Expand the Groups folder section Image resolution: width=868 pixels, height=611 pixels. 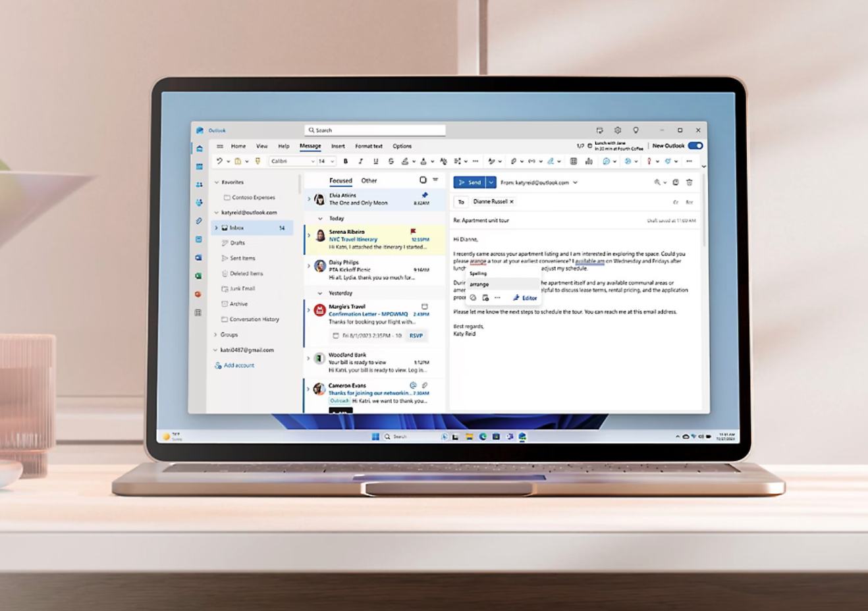[215, 334]
